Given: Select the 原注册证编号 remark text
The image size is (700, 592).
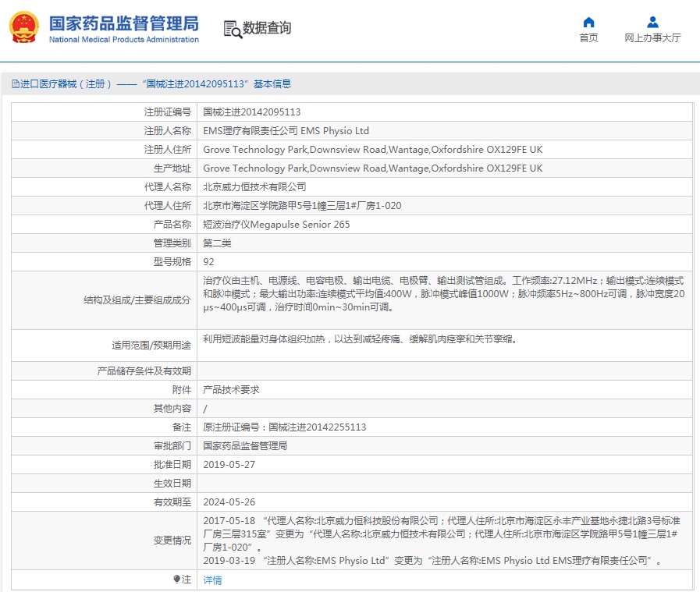Looking at the screenshot, I should (284, 427).
